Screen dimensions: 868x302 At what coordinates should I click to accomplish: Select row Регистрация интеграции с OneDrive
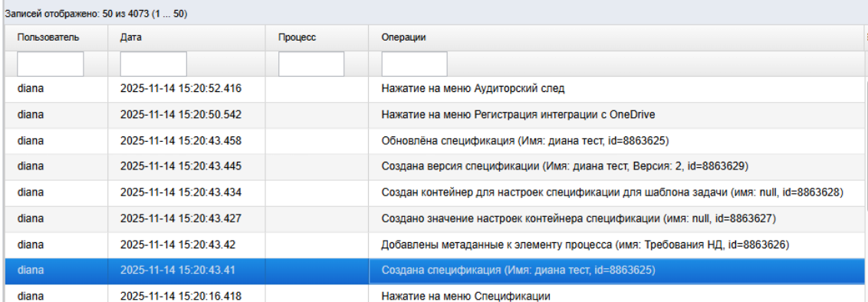pyautogui.click(x=434, y=115)
